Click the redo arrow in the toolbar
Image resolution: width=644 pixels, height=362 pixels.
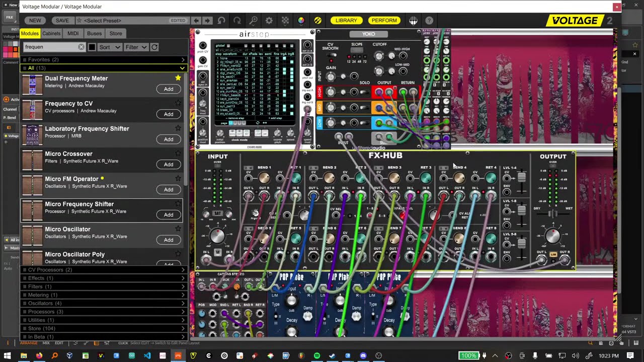point(237,21)
